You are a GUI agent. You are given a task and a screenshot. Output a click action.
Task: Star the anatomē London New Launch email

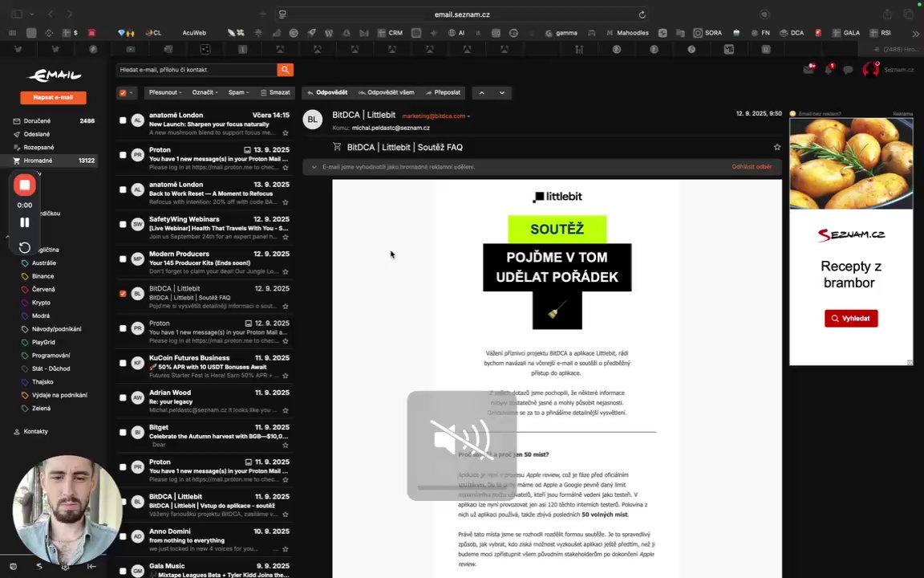point(286,133)
